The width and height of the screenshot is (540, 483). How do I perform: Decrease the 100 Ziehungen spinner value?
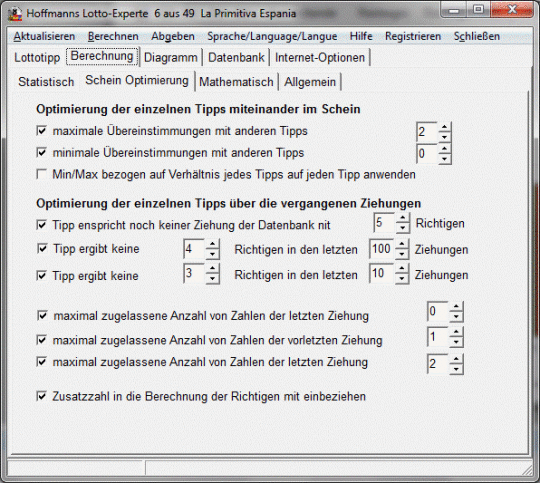click(402, 254)
